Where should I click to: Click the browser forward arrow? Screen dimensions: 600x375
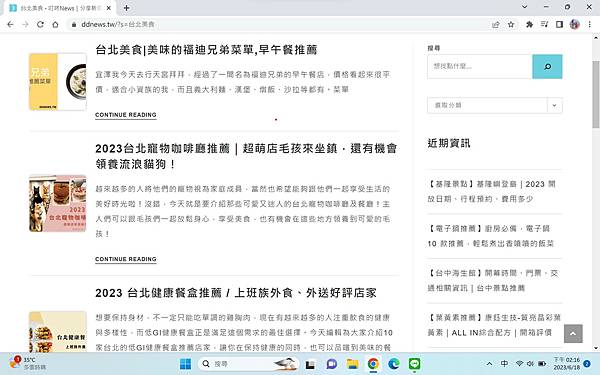[x=25, y=24]
